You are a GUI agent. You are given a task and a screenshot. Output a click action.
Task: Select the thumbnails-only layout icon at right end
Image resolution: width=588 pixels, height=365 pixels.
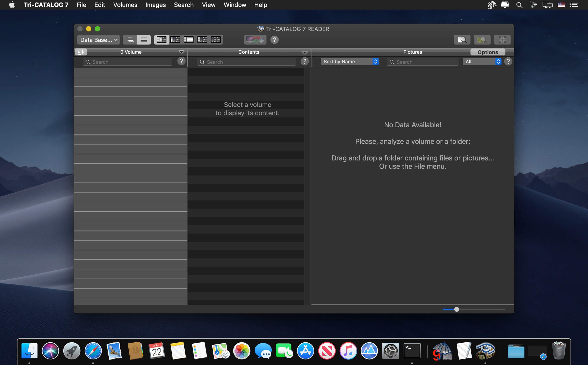216,40
